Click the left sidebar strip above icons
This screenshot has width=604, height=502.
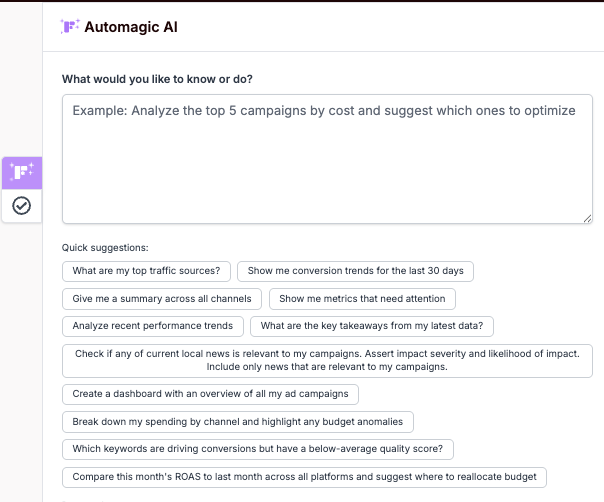21,79
